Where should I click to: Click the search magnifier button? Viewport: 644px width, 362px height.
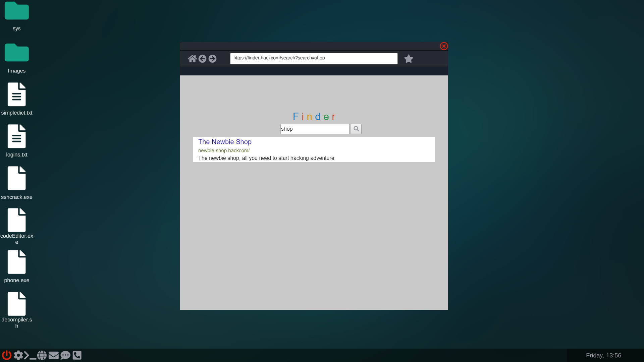click(x=356, y=129)
